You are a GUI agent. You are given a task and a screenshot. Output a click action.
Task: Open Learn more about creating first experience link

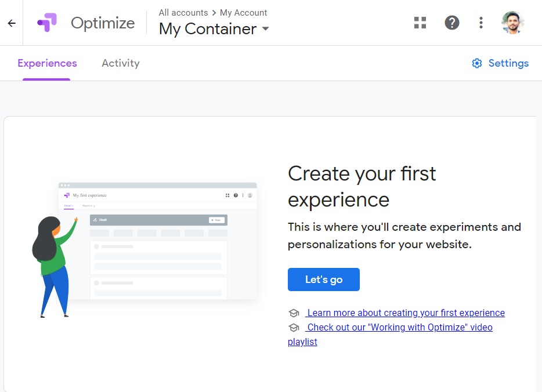[x=405, y=313]
